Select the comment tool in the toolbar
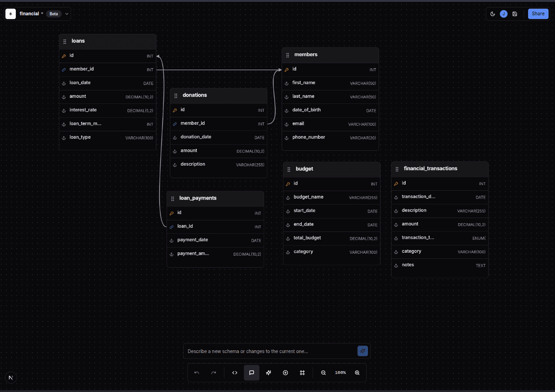This screenshot has height=392, width=555. point(252,373)
